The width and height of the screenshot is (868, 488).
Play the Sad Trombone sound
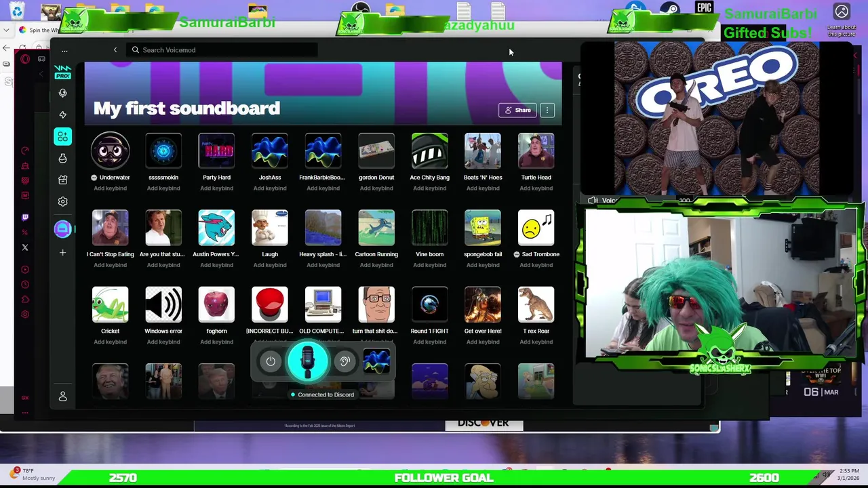coord(536,228)
